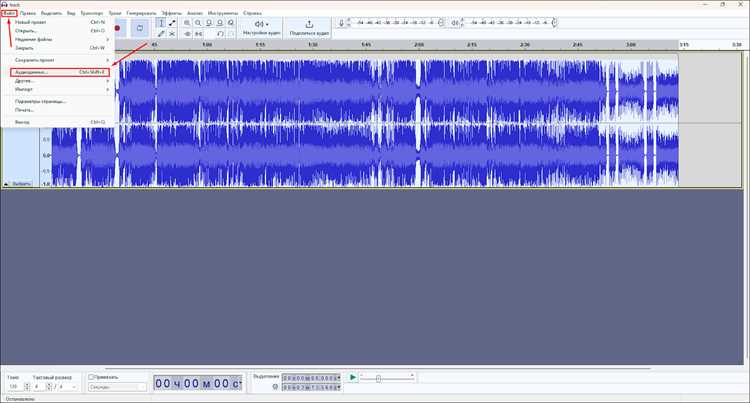This screenshot has height=403, width=750.
Task: Click the large time position display
Action: [198, 383]
